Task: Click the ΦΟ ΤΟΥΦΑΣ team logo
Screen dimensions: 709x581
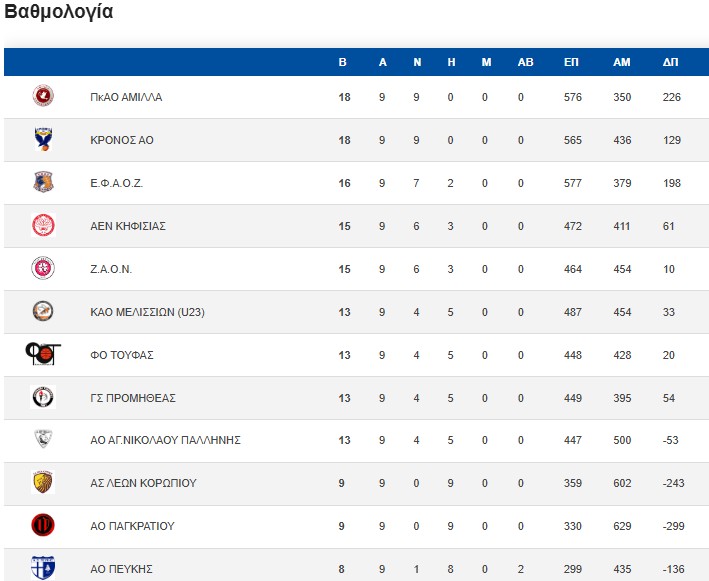Action: [43, 354]
